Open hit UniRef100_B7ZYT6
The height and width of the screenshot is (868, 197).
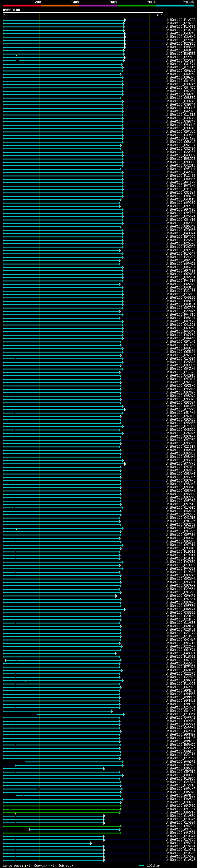(180, 785)
